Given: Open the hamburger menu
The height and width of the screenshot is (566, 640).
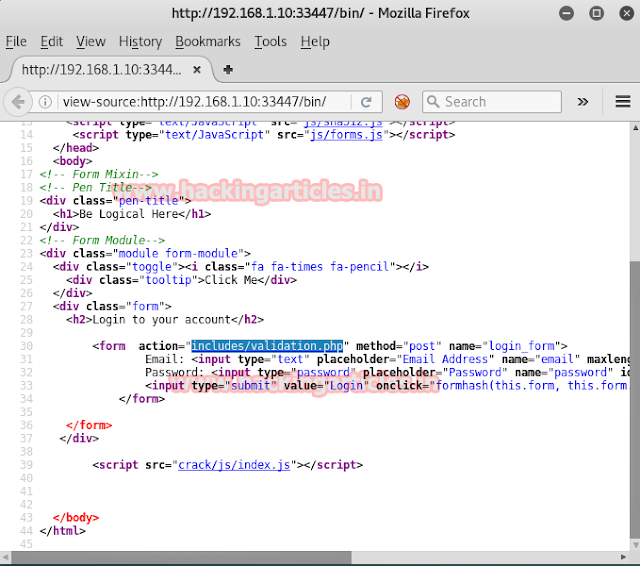Looking at the screenshot, I should click(623, 102).
